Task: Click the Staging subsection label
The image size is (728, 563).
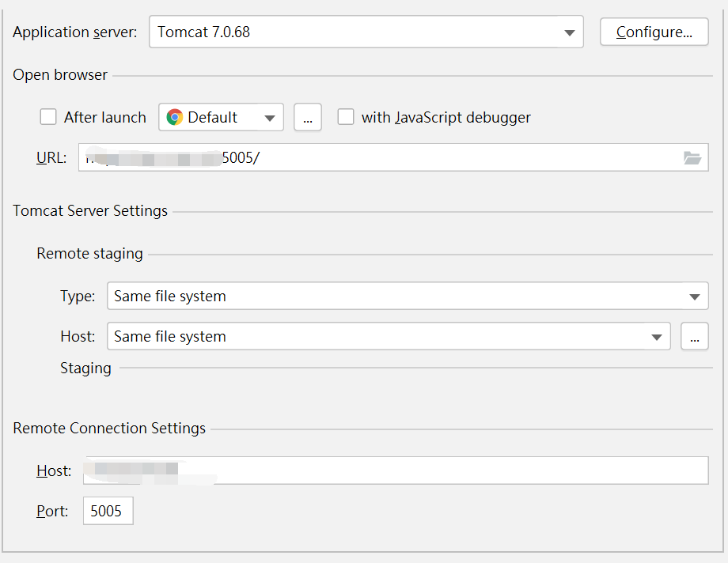Action: tap(85, 368)
